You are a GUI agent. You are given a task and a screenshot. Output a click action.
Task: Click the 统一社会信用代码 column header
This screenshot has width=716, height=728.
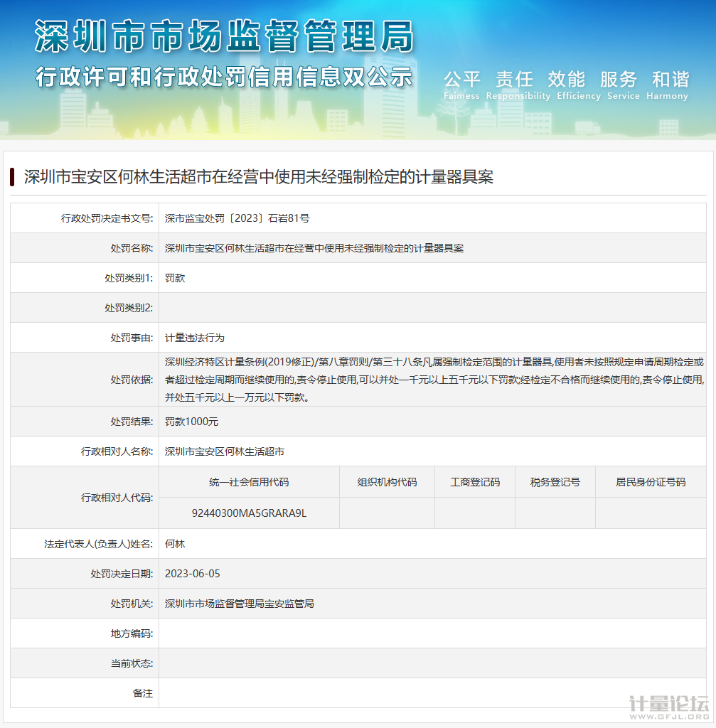(x=249, y=482)
